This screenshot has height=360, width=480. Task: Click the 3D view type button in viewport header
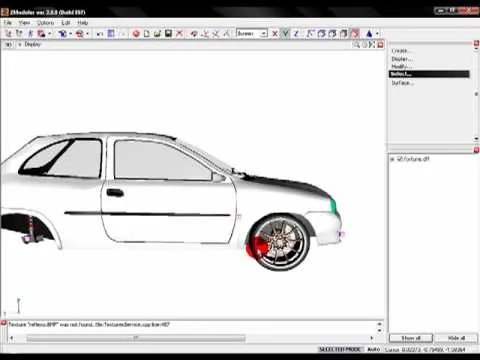8,45
